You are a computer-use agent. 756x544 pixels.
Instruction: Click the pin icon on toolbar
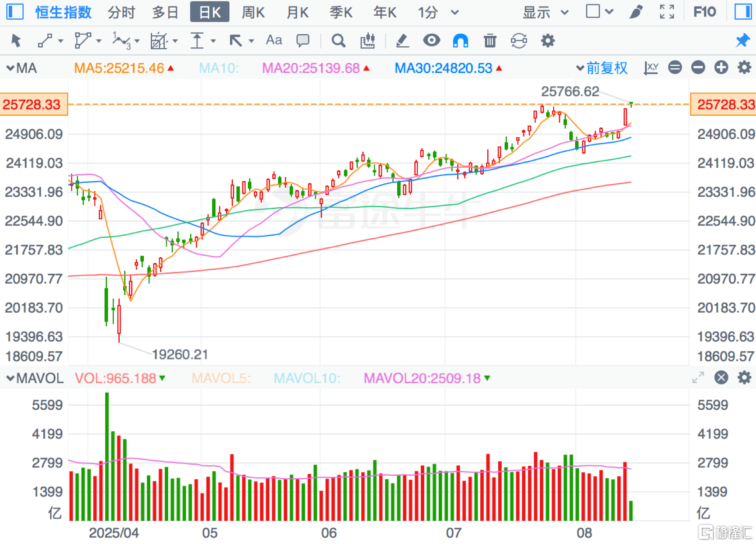pyautogui.click(x=742, y=41)
